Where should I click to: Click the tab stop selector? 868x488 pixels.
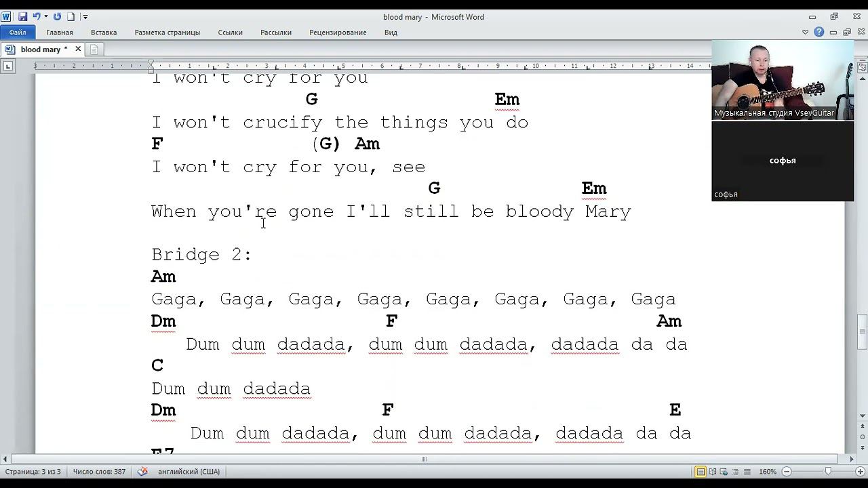click(x=7, y=66)
